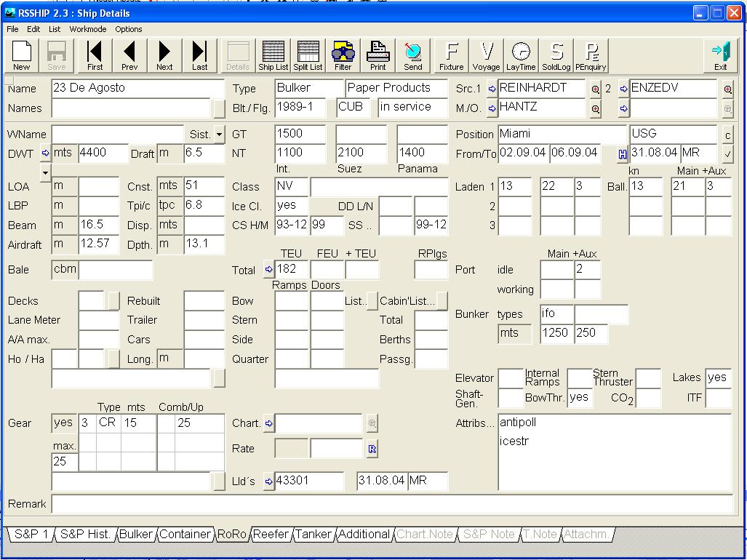Image resolution: width=747 pixels, height=560 pixels.
Task: Switch to the Additional tab
Action: pos(364,535)
